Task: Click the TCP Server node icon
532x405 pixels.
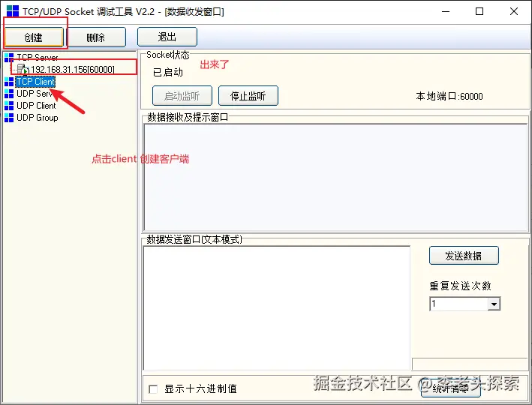Action: pyautogui.click(x=9, y=57)
